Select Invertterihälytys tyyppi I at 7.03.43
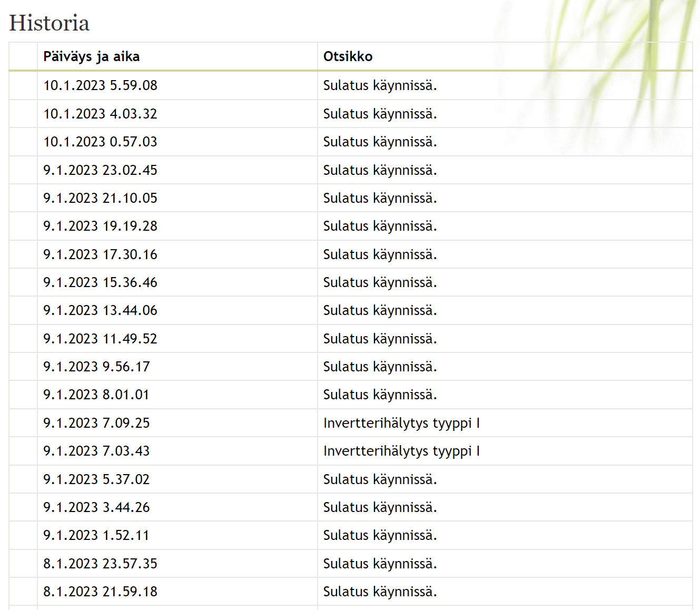This screenshot has height=610, width=700. click(x=401, y=451)
